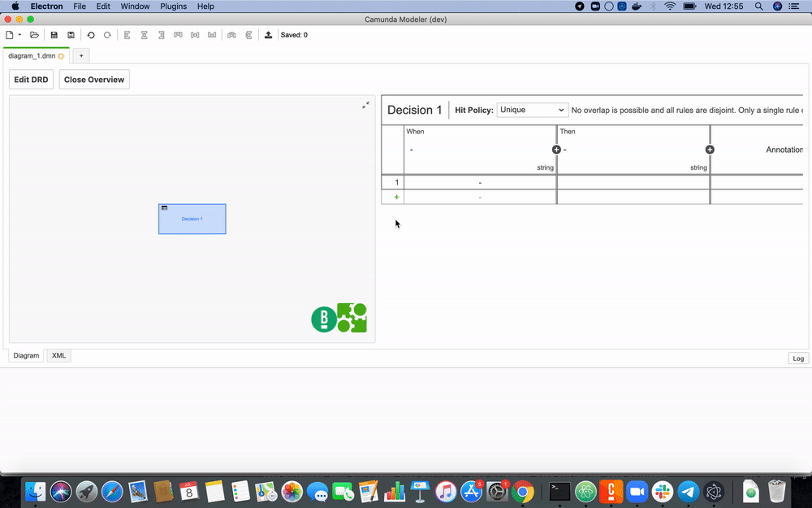
Task: Open the Apple menu
Action: (x=15, y=7)
